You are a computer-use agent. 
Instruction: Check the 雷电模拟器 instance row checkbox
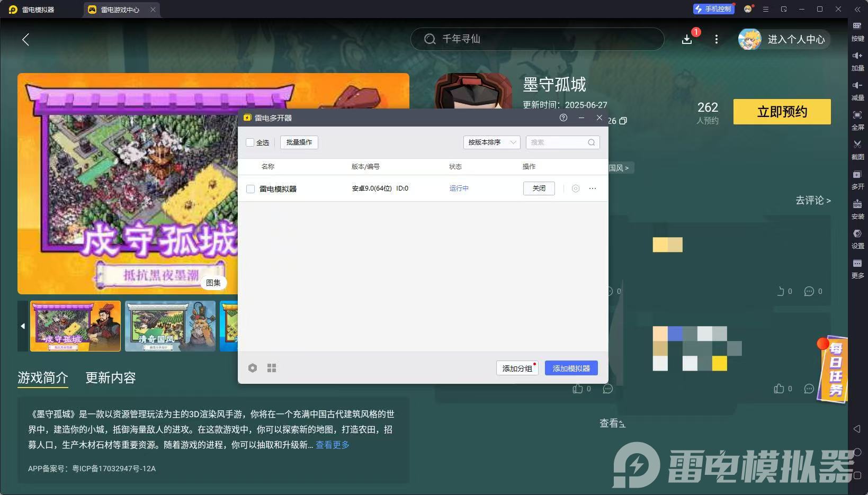(250, 189)
